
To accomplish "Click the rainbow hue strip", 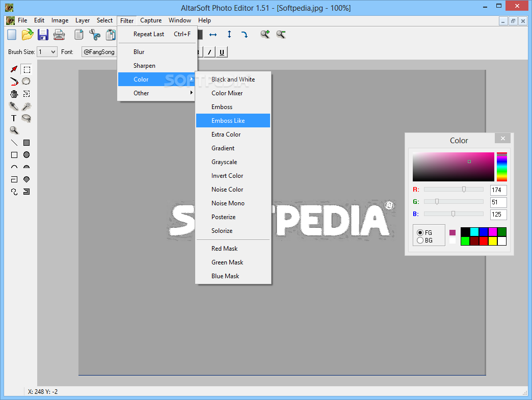I will coord(502,167).
